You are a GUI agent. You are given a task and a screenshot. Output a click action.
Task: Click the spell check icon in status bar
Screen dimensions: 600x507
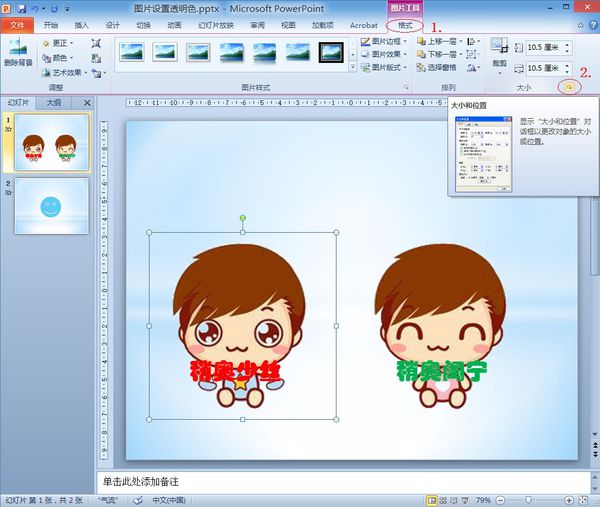137,500
